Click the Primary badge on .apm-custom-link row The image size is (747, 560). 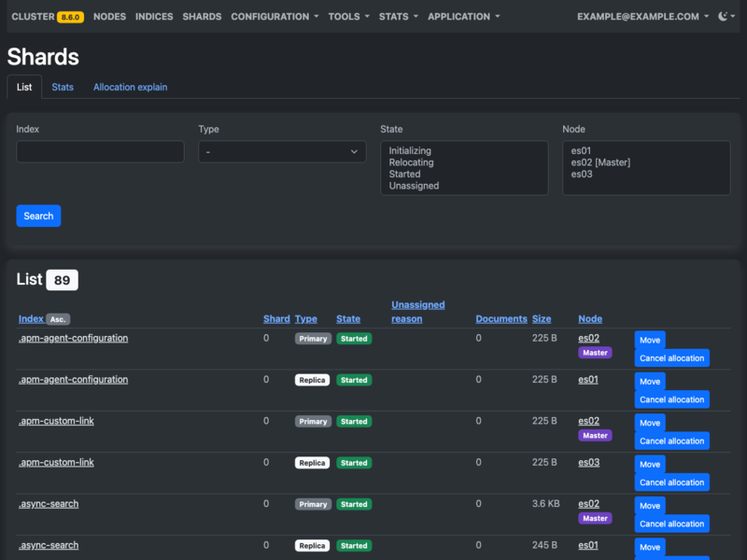pos(312,421)
